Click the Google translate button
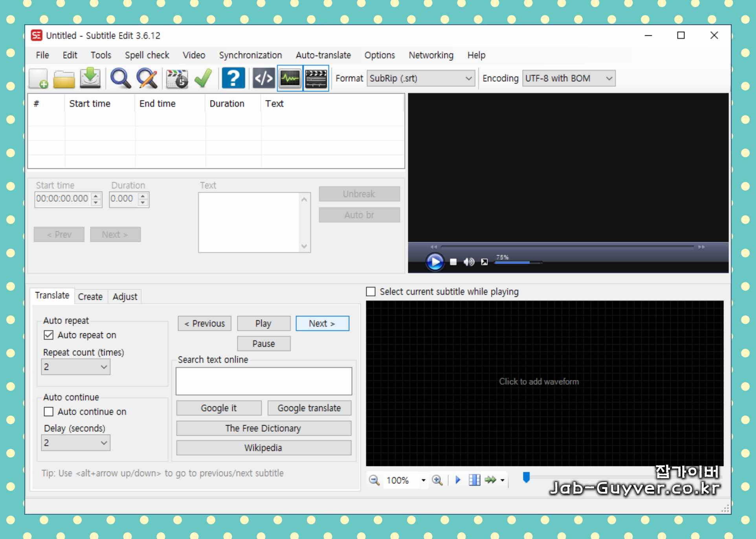 [x=309, y=408]
